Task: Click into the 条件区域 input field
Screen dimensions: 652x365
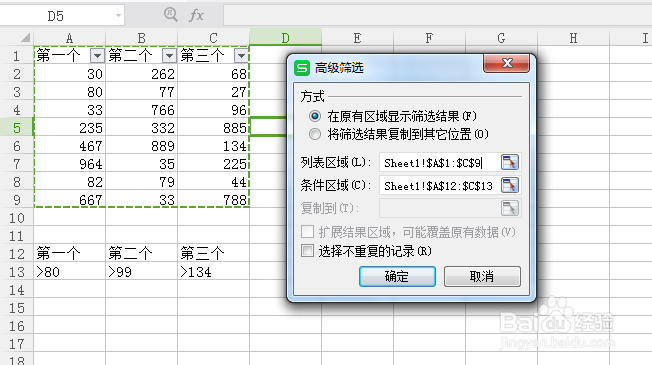Action: [439, 185]
